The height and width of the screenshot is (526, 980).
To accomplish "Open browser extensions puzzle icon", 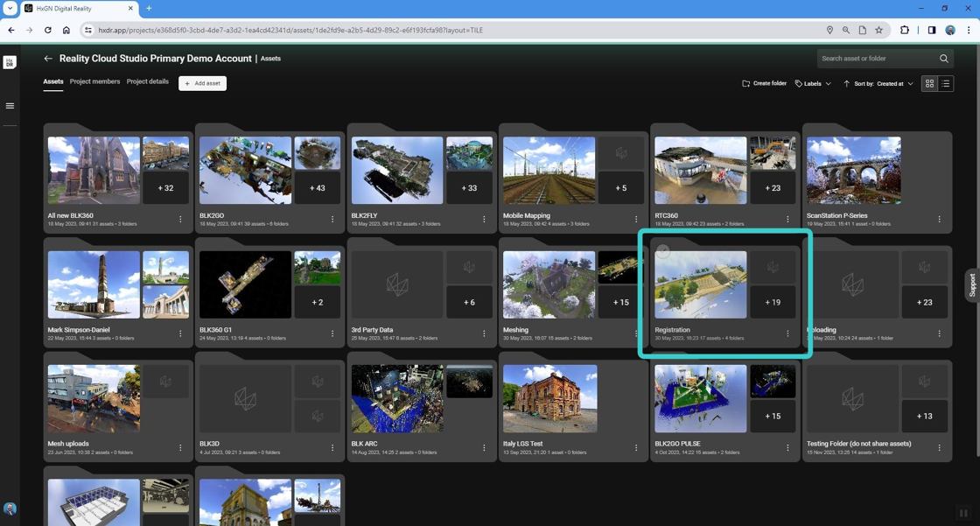I will coord(905,30).
